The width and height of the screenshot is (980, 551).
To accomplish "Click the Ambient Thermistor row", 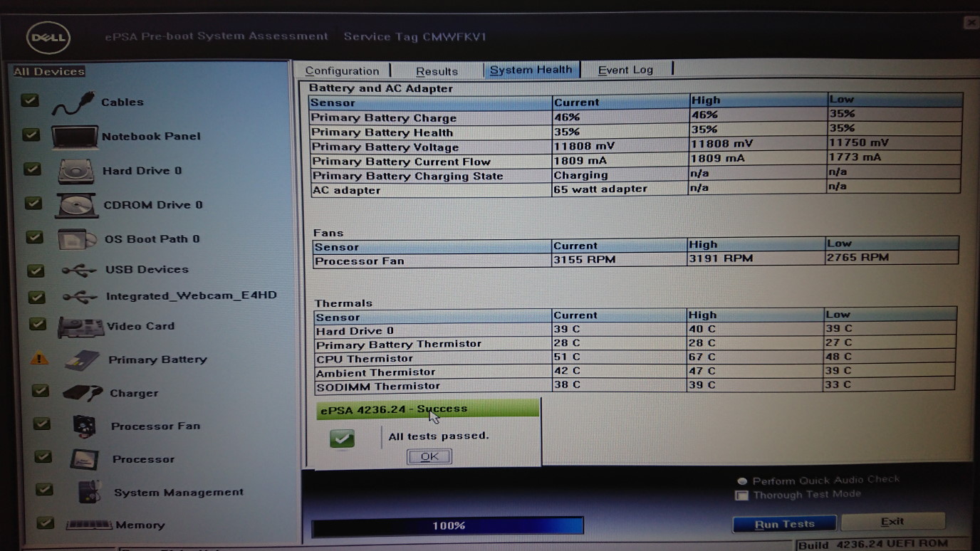I will [635, 372].
